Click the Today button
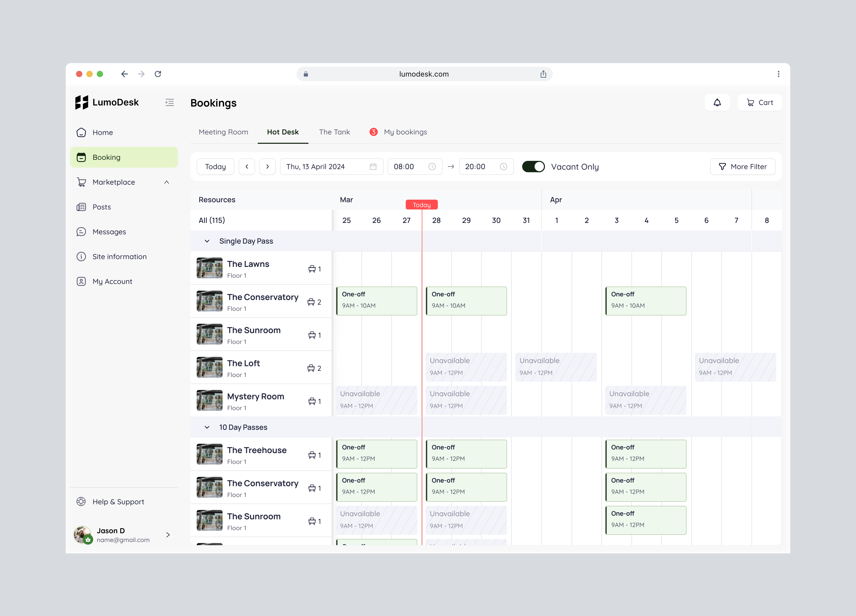 pos(215,166)
